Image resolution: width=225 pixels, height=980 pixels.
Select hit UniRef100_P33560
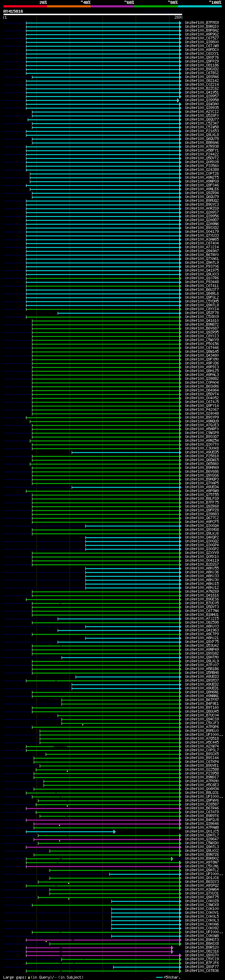(202, 166)
